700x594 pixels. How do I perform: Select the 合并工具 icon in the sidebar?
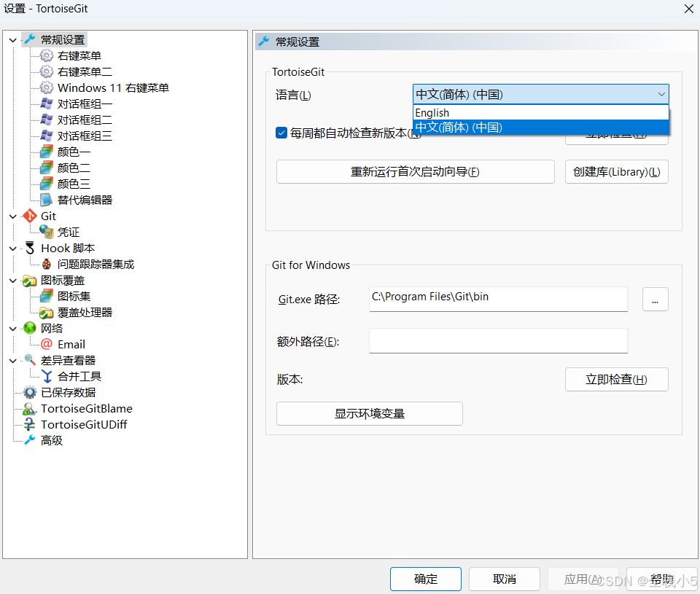[x=47, y=376]
